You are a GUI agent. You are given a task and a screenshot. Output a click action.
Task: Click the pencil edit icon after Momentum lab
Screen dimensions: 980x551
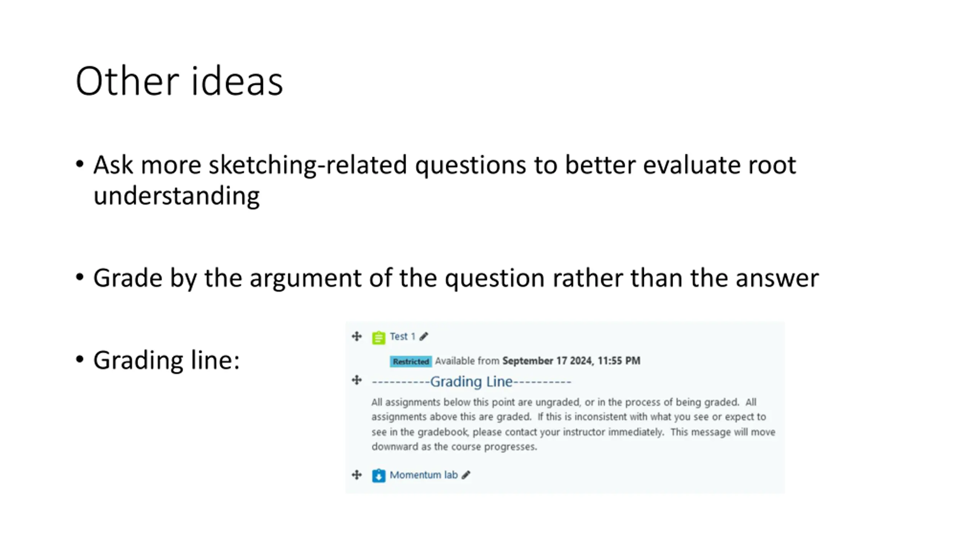465,475
